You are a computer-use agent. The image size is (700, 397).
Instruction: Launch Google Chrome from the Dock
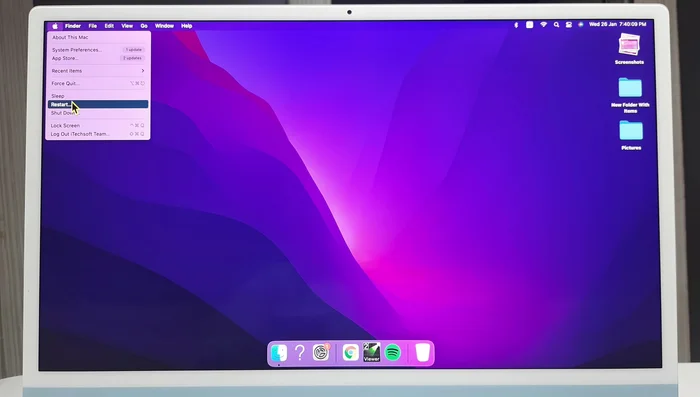350,353
